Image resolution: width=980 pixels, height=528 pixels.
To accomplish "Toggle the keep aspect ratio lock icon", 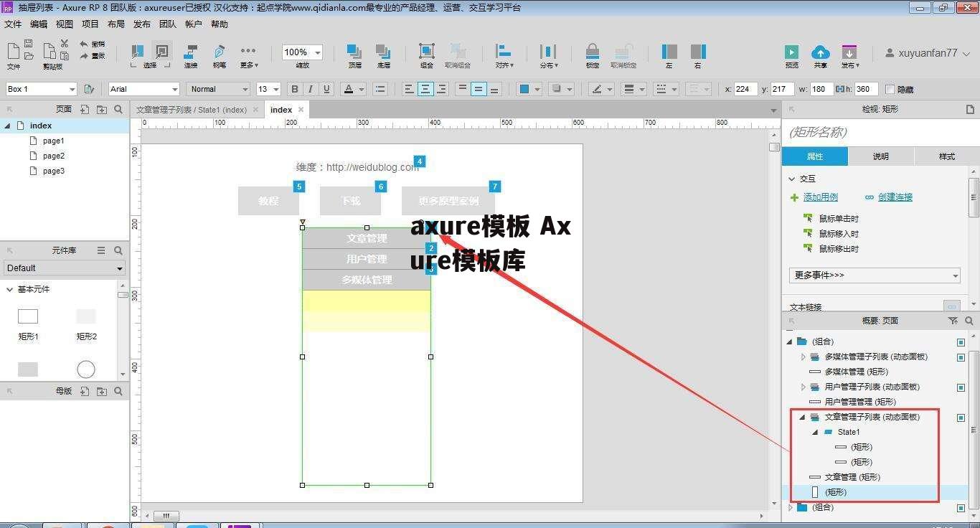I will click(x=839, y=89).
